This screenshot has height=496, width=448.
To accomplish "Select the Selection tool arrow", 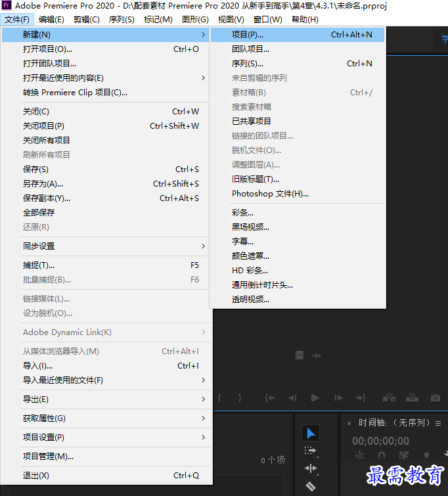I will [311, 434].
